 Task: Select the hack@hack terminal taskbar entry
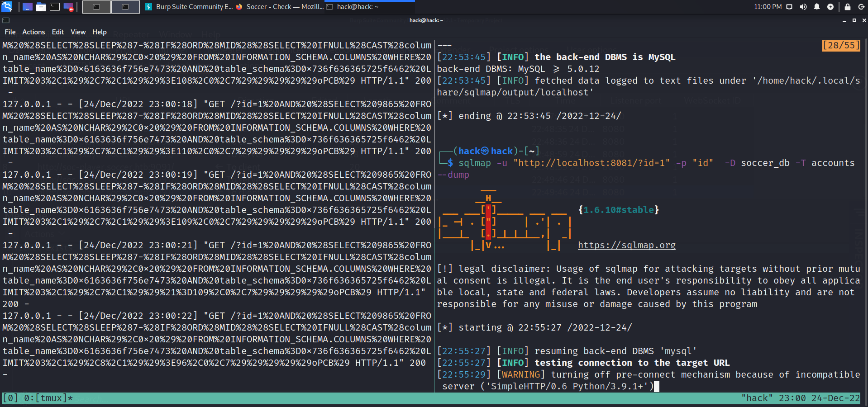coord(369,7)
